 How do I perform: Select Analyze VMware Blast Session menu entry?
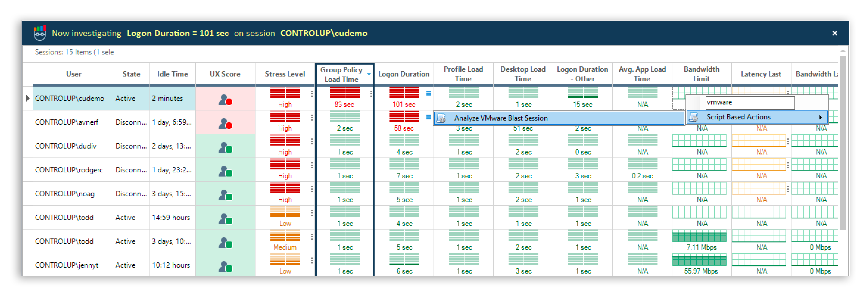(x=501, y=118)
